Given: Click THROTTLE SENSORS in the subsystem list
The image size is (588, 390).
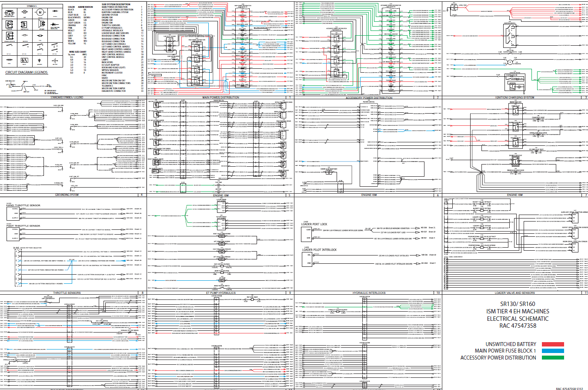Looking at the screenshot, I should [111, 25].
